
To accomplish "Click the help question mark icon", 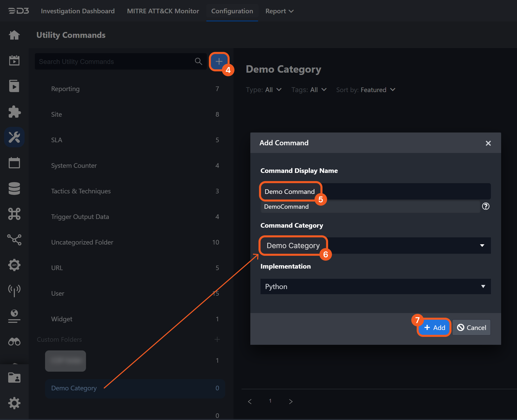I will 486,206.
